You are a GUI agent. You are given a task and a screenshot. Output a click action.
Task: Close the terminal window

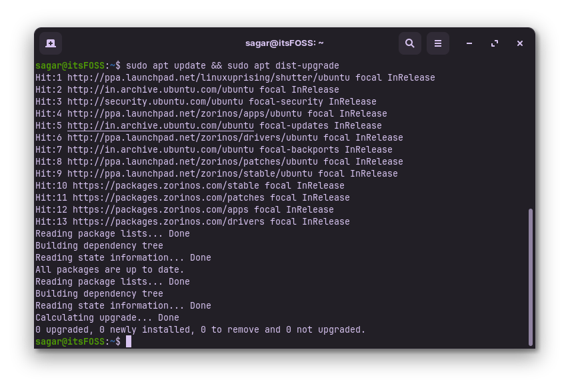(520, 43)
